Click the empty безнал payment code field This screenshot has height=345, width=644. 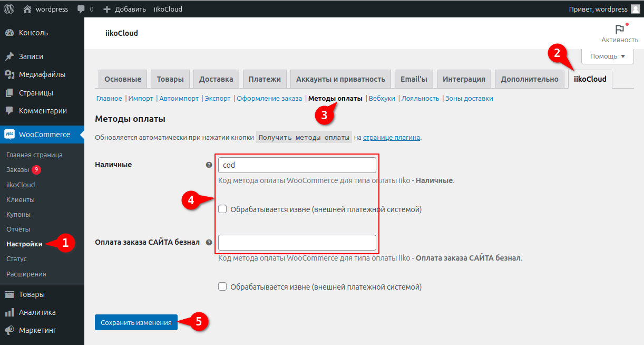coord(297,243)
